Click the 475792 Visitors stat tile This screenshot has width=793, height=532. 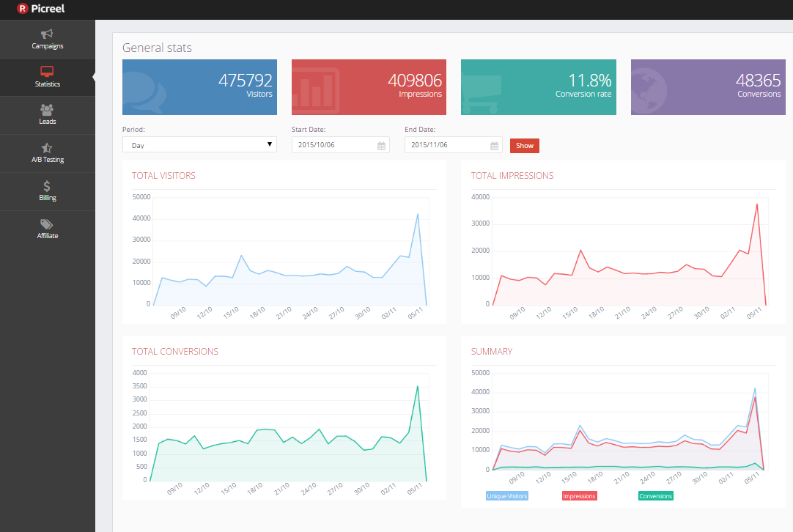click(x=199, y=87)
